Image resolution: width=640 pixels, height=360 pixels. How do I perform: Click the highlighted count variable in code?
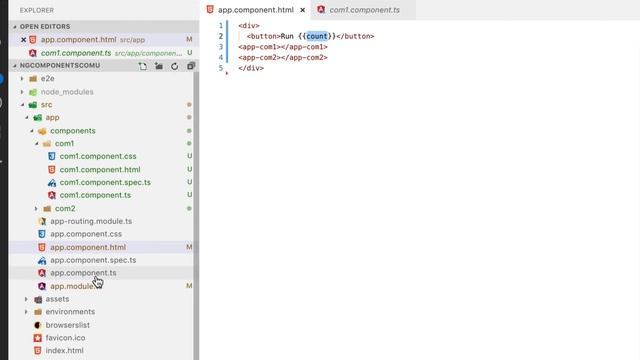pyautogui.click(x=317, y=36)
